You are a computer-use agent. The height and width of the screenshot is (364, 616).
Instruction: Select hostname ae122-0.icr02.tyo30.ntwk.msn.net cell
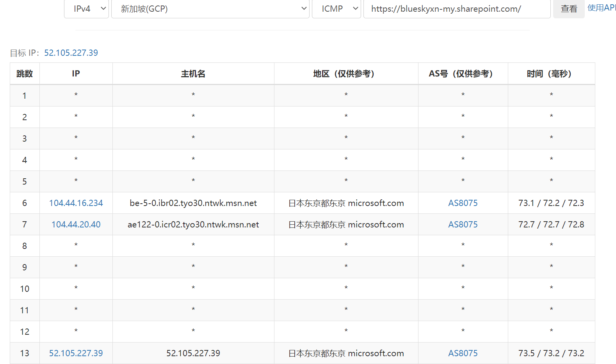193,224
